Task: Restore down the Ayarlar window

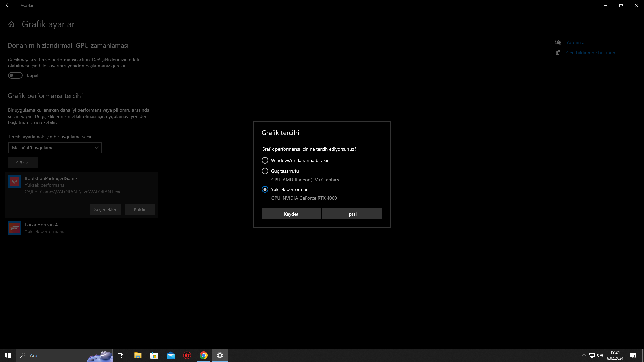Action: tap(621, 5)
